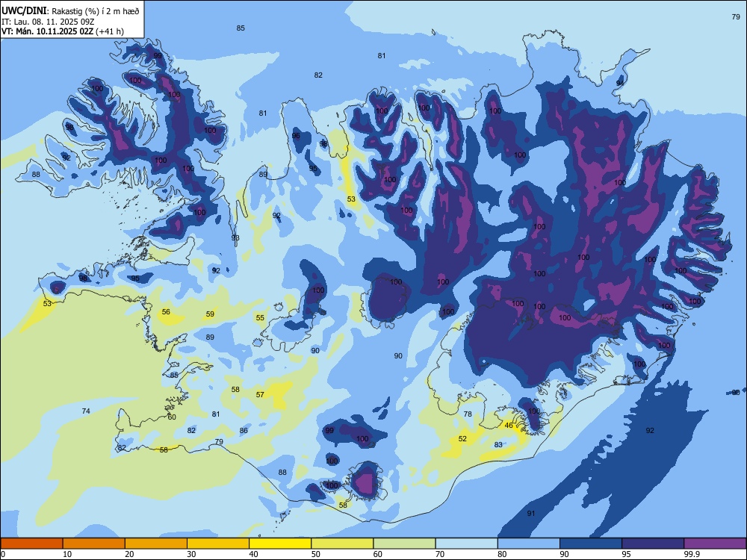Click the humidity value 55 on the map
Screen dimensions: 747x560
tap(260, 318)
